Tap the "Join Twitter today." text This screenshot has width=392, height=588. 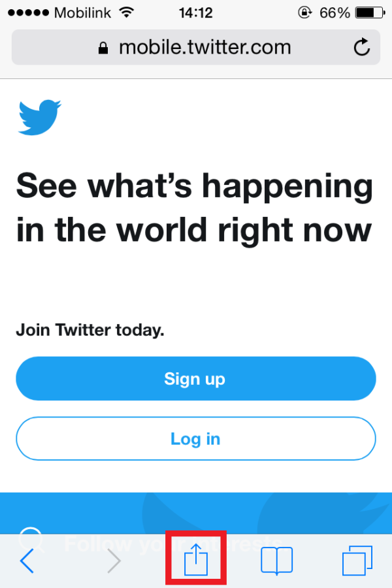point(90,330)
